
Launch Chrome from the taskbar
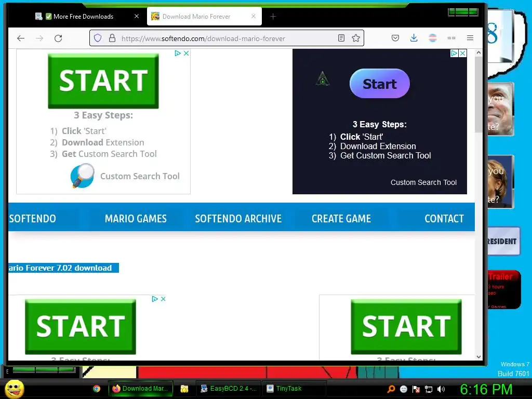(97, 389)
